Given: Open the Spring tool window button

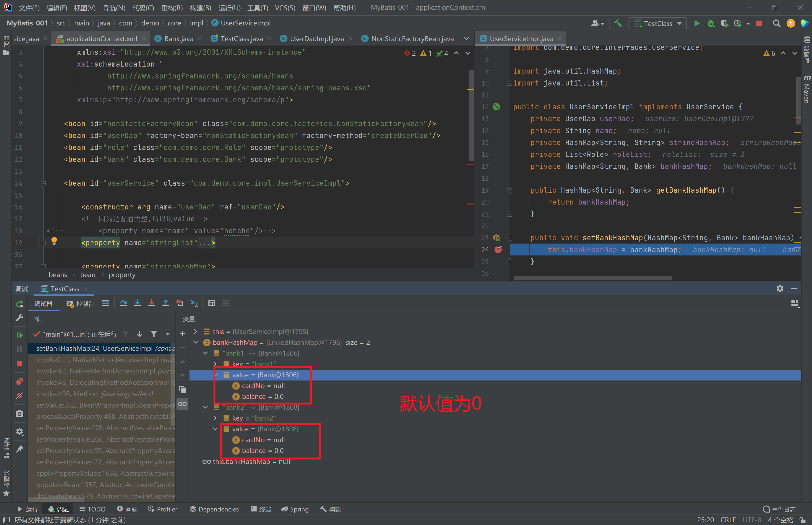Looking at the screenshot, I should tap(295, 509).
